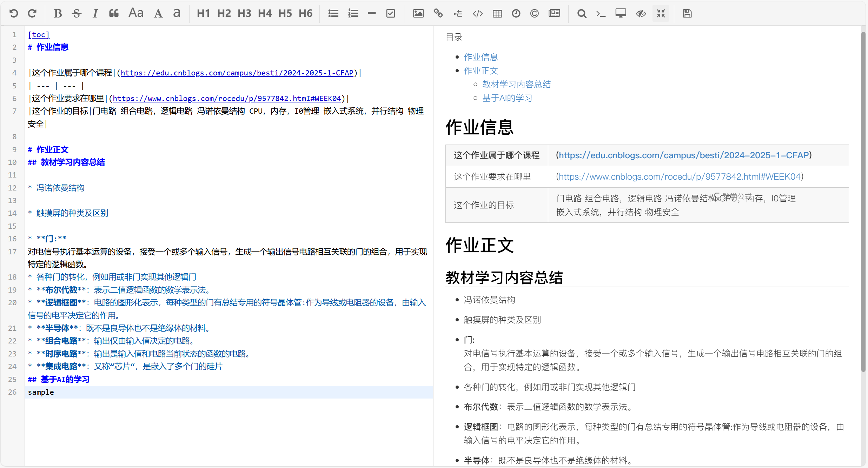Click the '## 基于AI的学习' line in editor

59,379
